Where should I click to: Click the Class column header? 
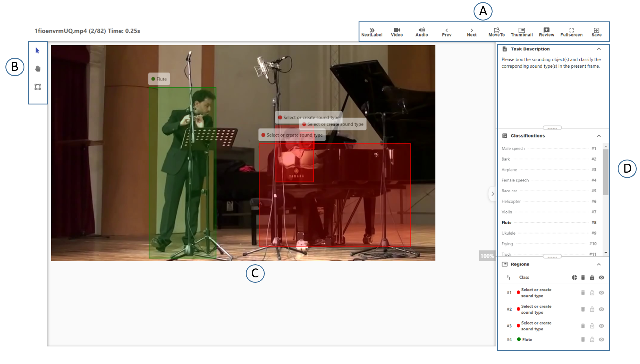[x=524, y=277]
